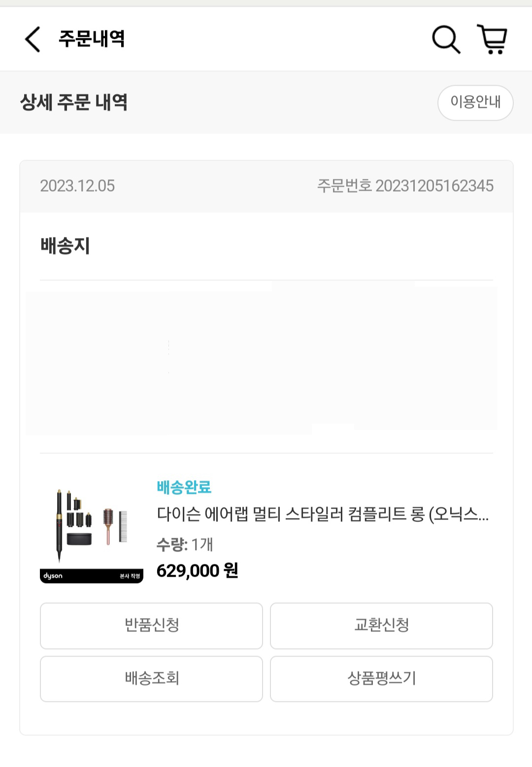Open the shopping cart icon

[x=492, y=39]
